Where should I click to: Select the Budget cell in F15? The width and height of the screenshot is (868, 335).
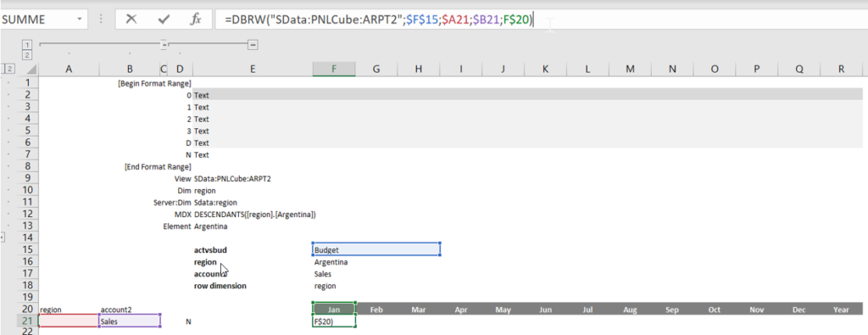click(x=376, y=249)
